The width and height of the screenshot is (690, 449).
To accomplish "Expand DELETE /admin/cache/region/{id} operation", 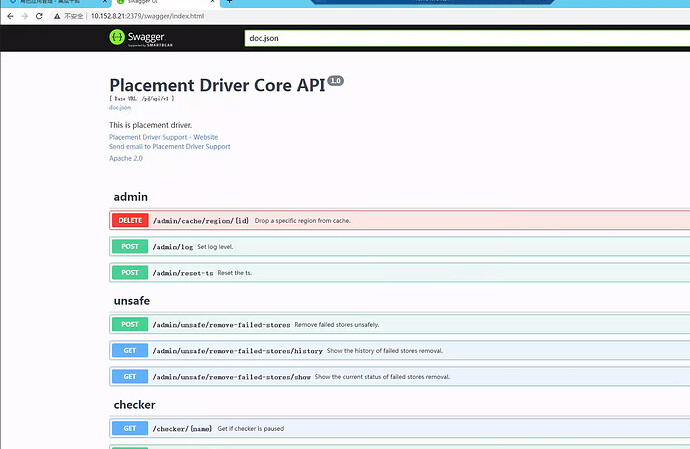I will coord(400,220).
